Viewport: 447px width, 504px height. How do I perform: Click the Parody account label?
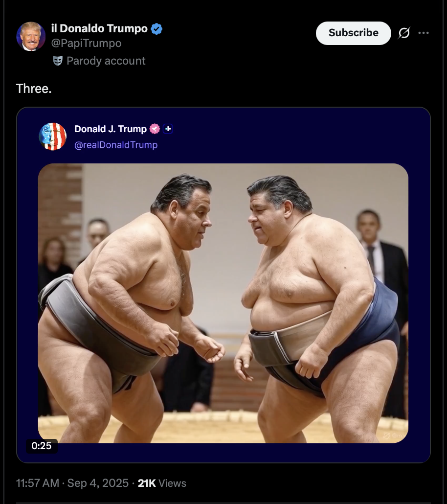coord(106,61)
